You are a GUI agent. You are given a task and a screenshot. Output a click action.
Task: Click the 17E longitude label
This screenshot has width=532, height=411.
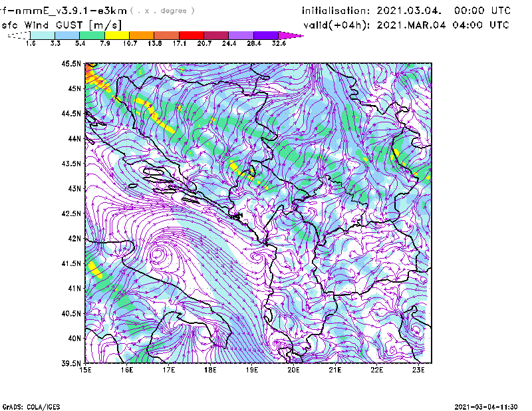tap(169, 370)
